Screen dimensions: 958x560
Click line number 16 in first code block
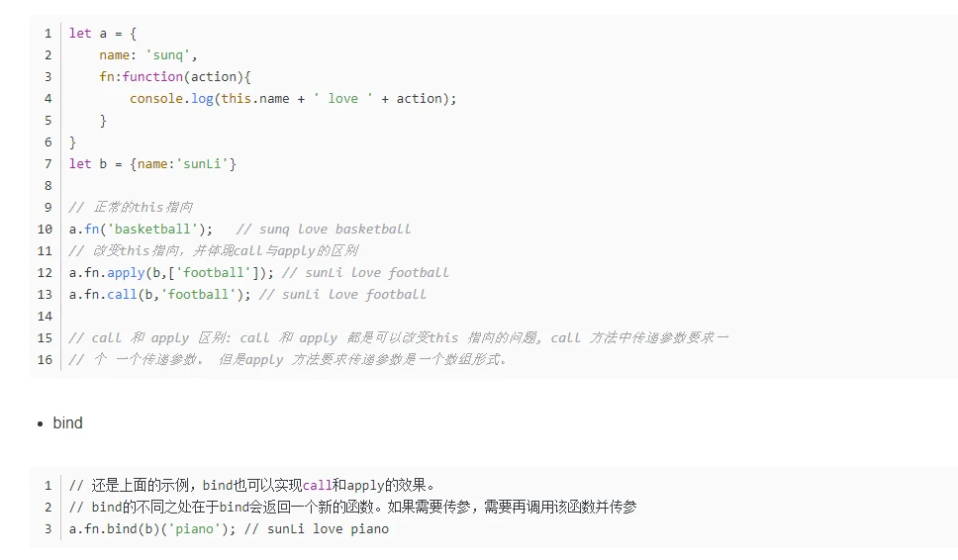click(45, 360)
